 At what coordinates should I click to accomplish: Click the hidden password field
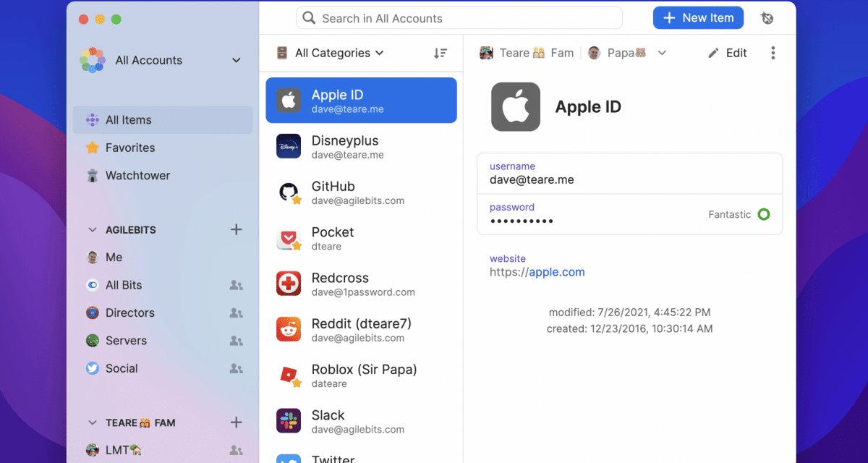pyautogui.click(x=629, y=214)
